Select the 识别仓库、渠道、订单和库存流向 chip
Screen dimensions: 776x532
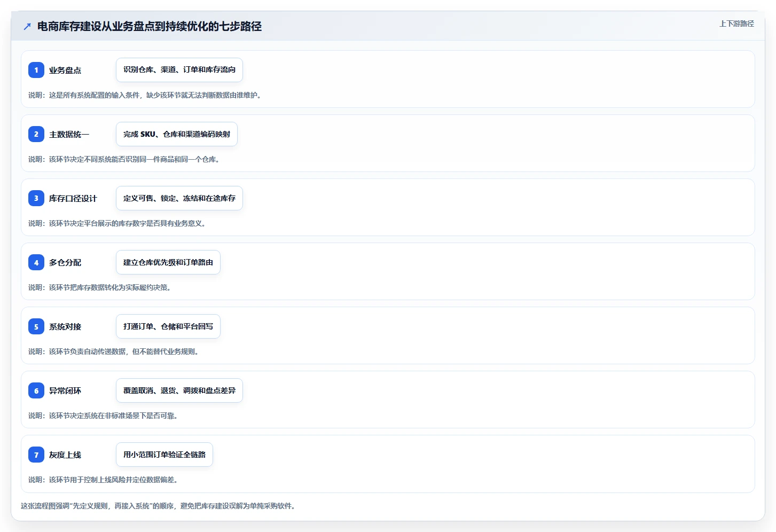[x=179, y=70]
